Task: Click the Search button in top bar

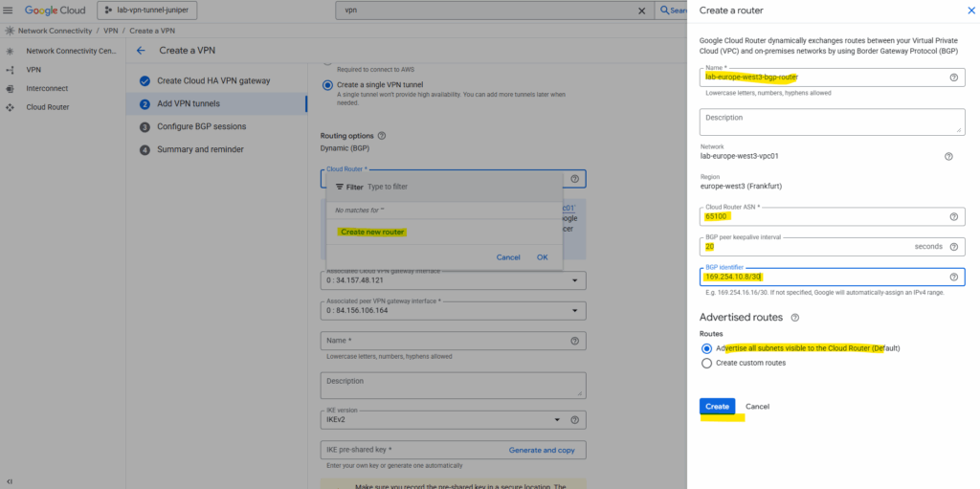Action: point(671,11)
